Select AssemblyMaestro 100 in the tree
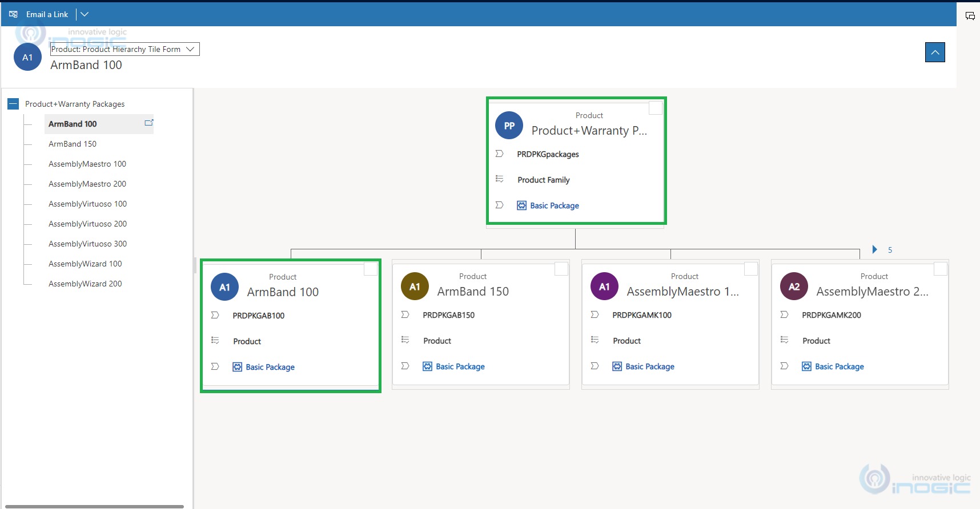Screen dimensions: 980x509 click(x=87, y=164)
